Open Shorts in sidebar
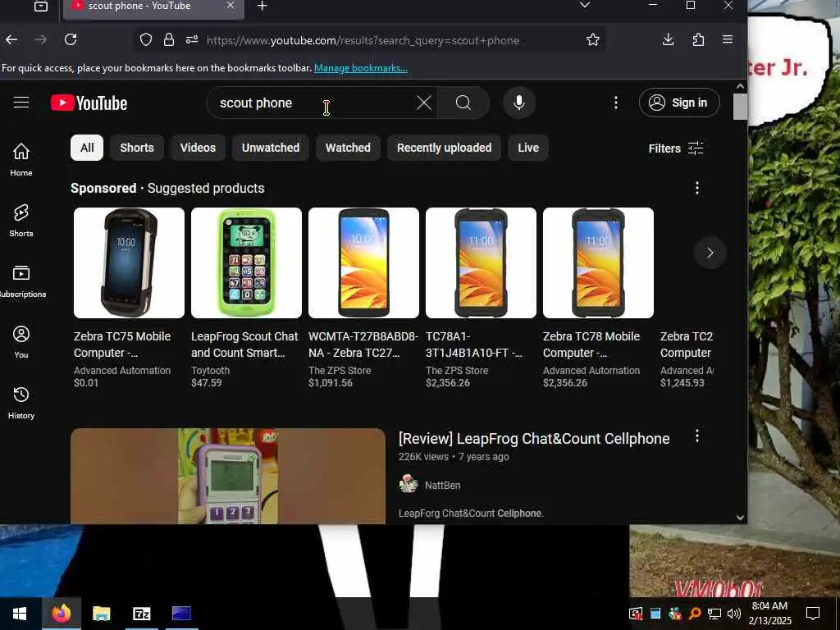 [21, 220]
